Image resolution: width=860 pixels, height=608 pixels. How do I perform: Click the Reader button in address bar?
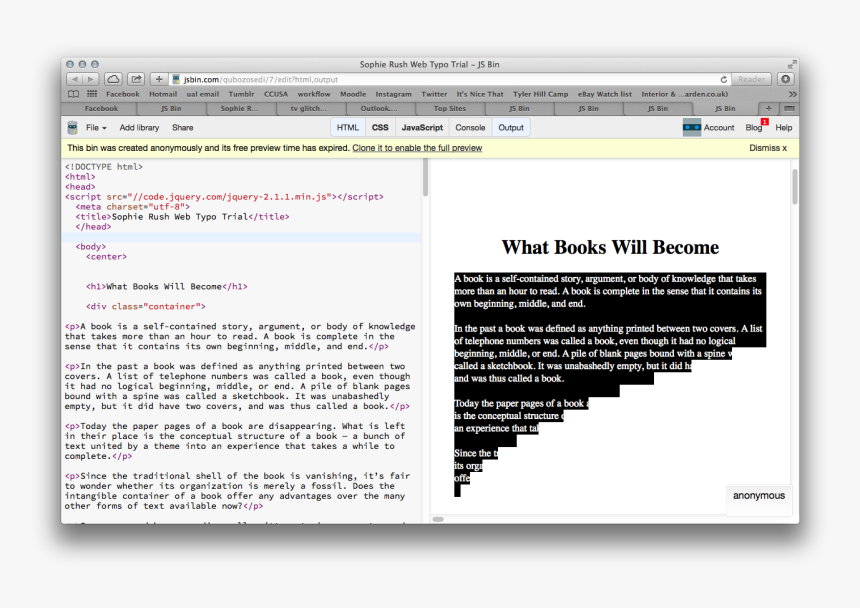click(x=751, y=79)
